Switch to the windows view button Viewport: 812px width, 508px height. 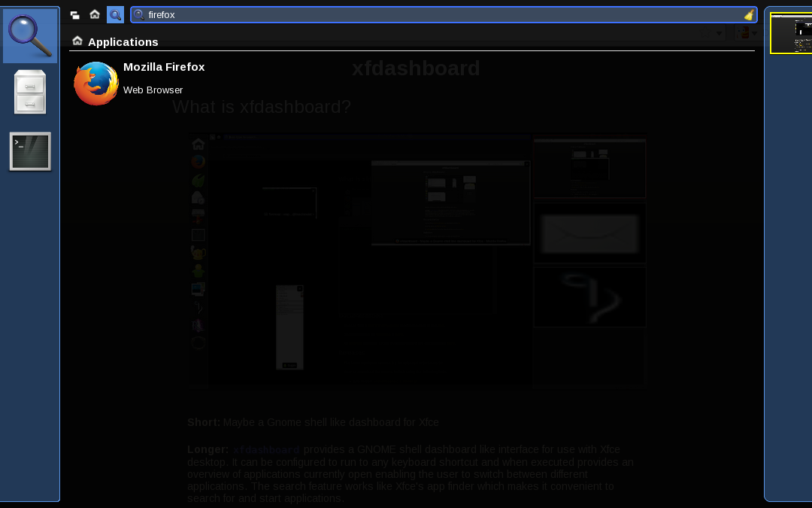pyautogui.click(x=74, y=14)
